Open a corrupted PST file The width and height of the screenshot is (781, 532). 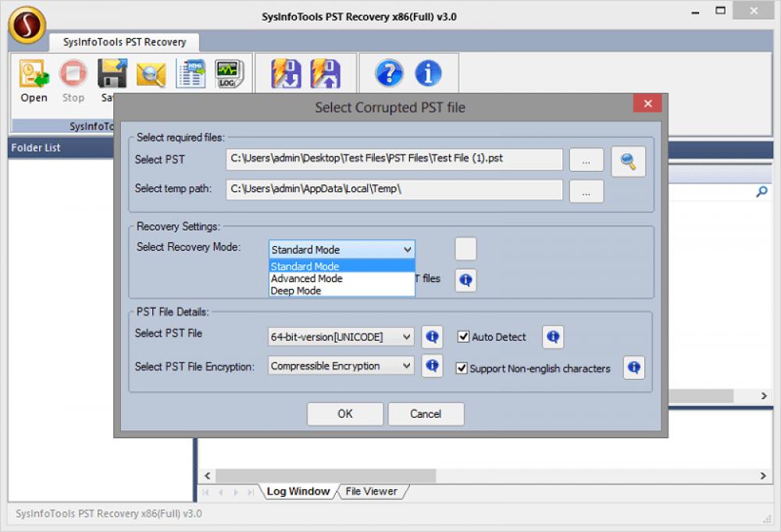tap(33, 74)
